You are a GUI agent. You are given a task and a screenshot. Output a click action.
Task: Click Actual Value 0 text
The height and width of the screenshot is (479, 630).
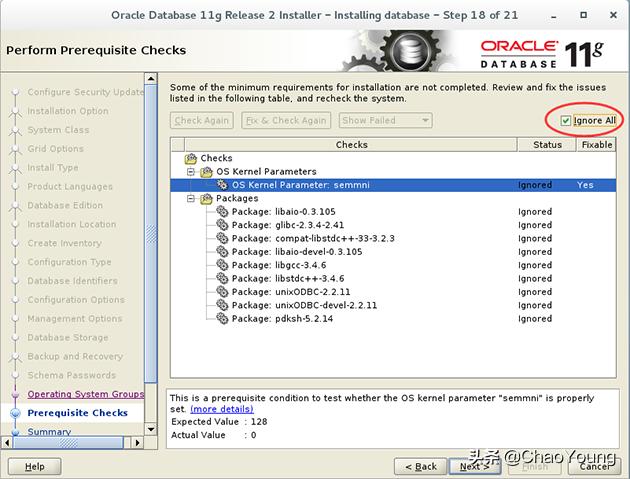[x=213, y=435]
